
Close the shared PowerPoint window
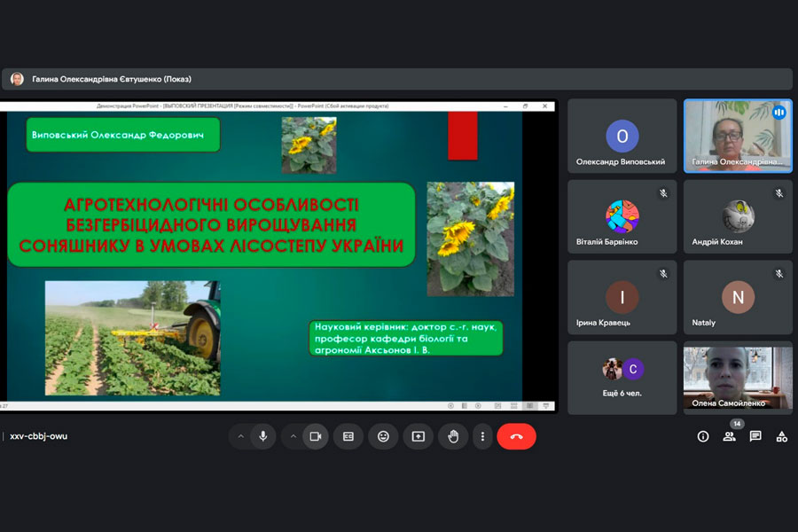point(544,106)
